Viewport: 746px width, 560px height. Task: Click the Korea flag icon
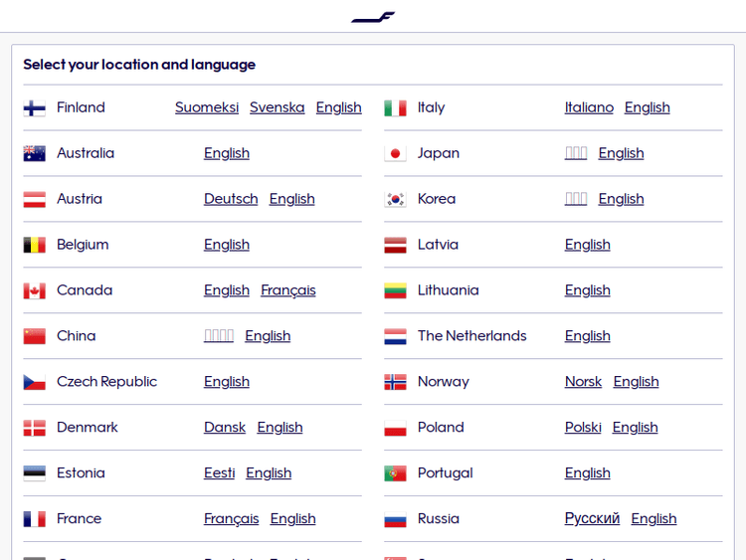click(x=395, y=199)
